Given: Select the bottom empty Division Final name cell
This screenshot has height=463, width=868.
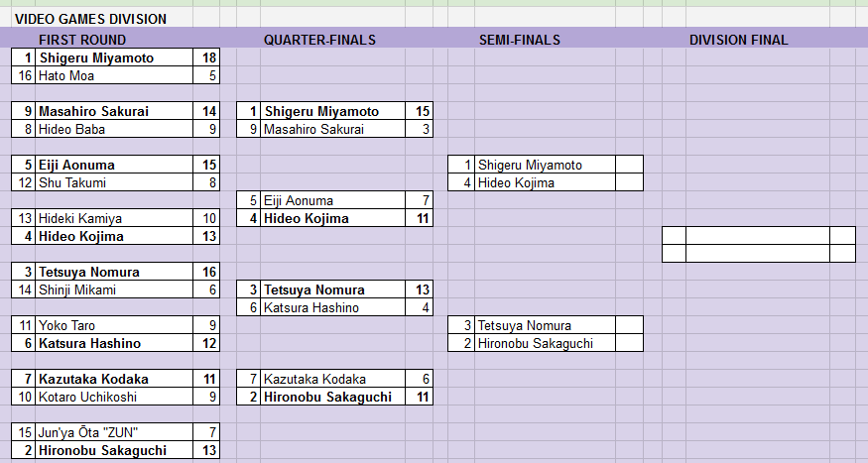Looking at the screenshot, I should (x=758, y=254).
